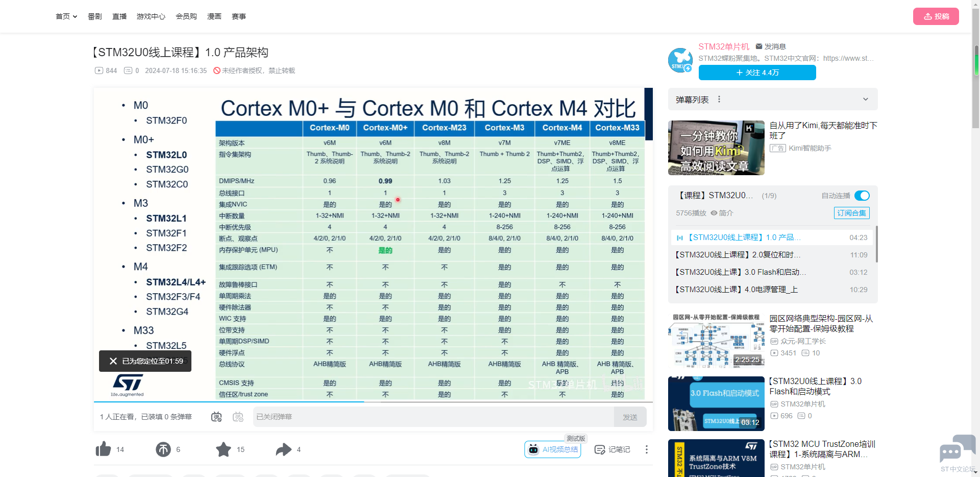Open 弹幕列表 three-dot options
This screenshot has width=980, height=477.
tap(719, 99)
